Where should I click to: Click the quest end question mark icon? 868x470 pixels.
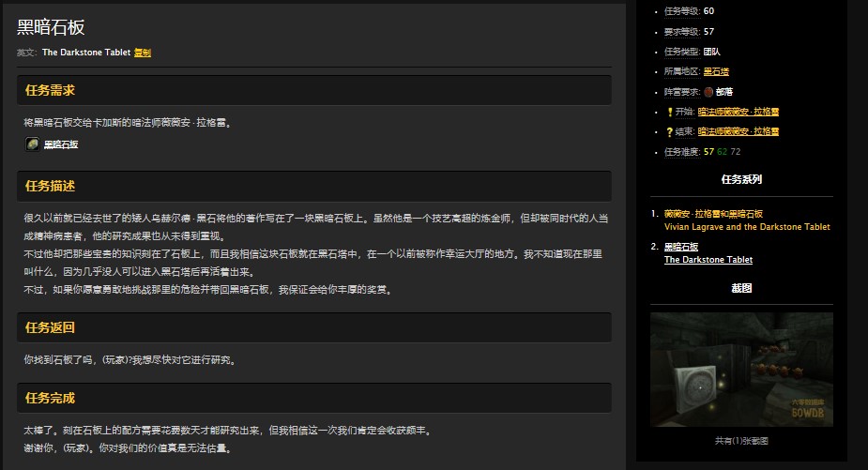668,131
